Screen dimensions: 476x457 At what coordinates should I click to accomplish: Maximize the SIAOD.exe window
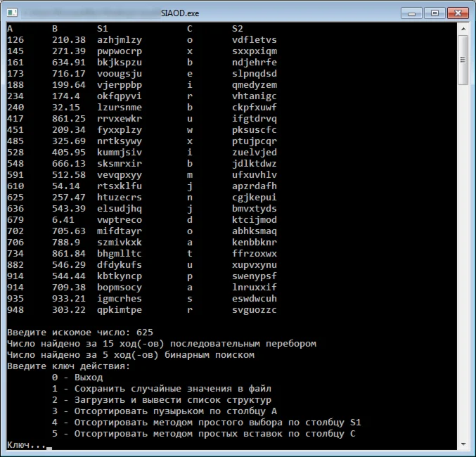pos(435,13)
